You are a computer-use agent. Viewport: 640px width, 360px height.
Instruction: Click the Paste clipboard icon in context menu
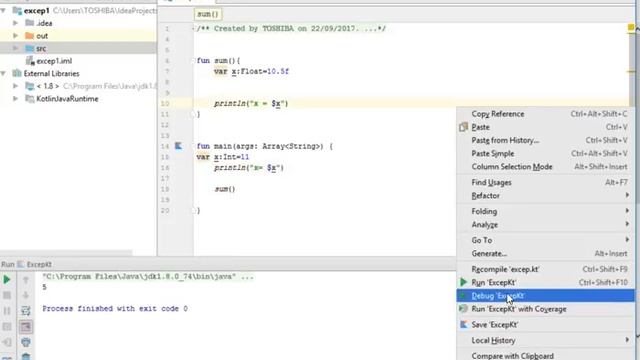(463, 127)
